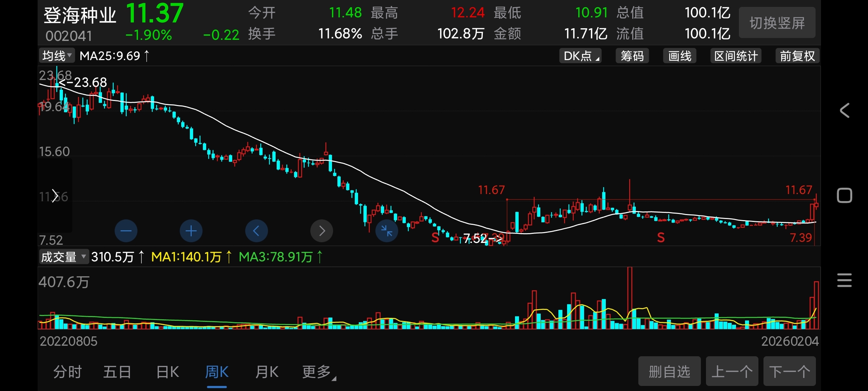Image resolution: width=868 pixels, height=391 pixels.
Task: Click 删自选 to remove from watchlist
Action: click(x=669, y=371)
